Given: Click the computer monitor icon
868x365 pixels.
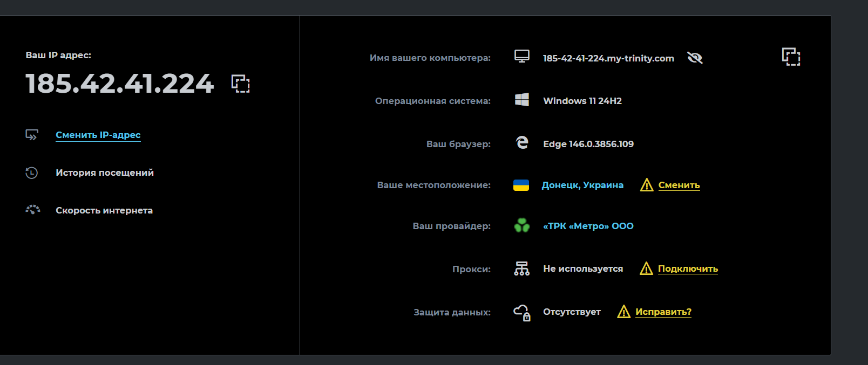Looking at the screenshot, I should pyautogui.click(x=521, y=57).
